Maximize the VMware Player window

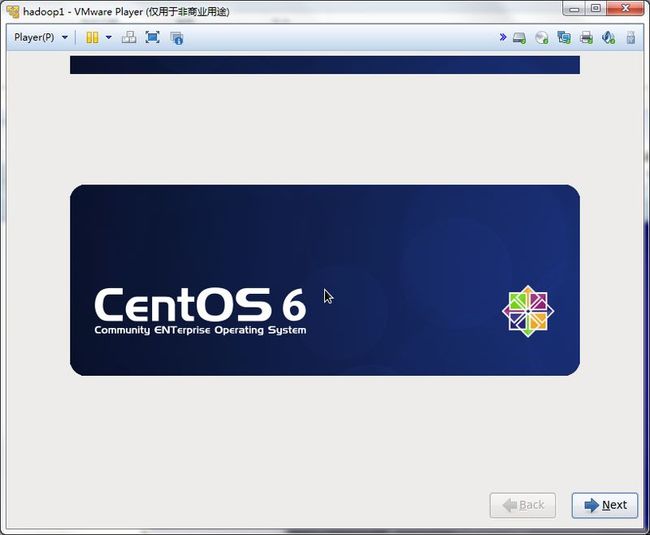pyautogui.click(x=596, y=8)
